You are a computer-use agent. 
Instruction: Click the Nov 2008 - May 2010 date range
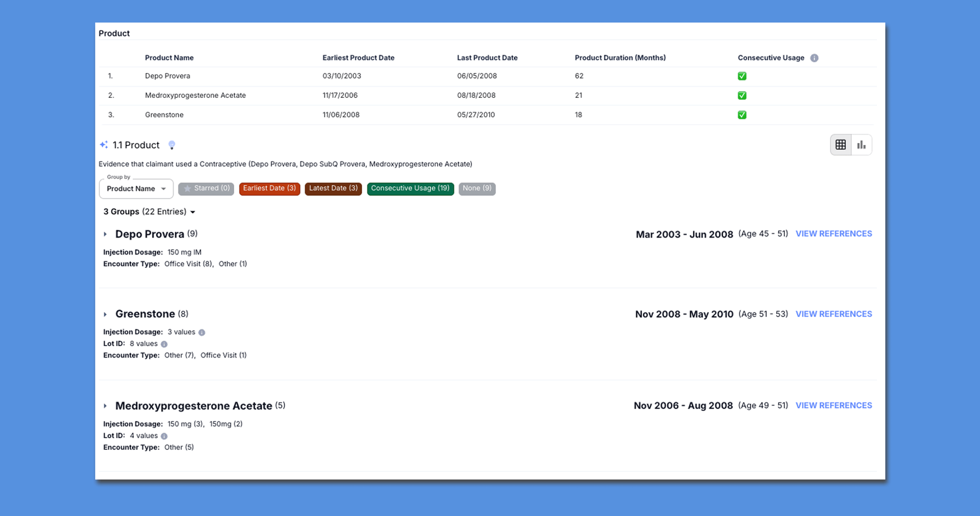[x=685, y=314]
